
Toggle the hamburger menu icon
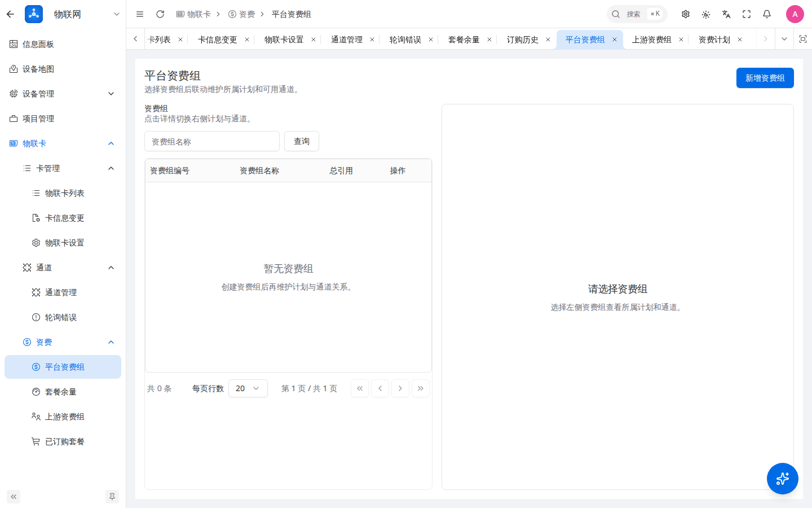pos(140,14)
